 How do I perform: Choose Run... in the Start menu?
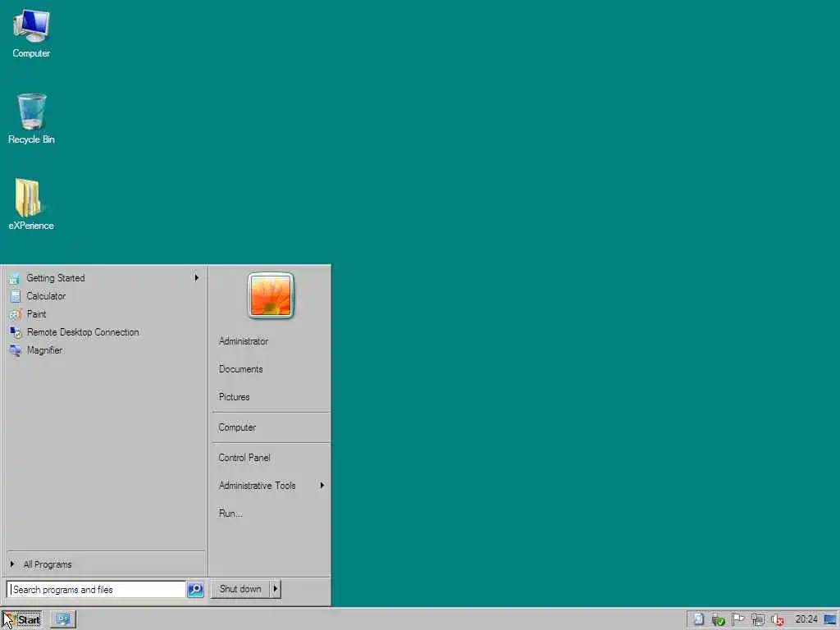click(x=231, y=514)
